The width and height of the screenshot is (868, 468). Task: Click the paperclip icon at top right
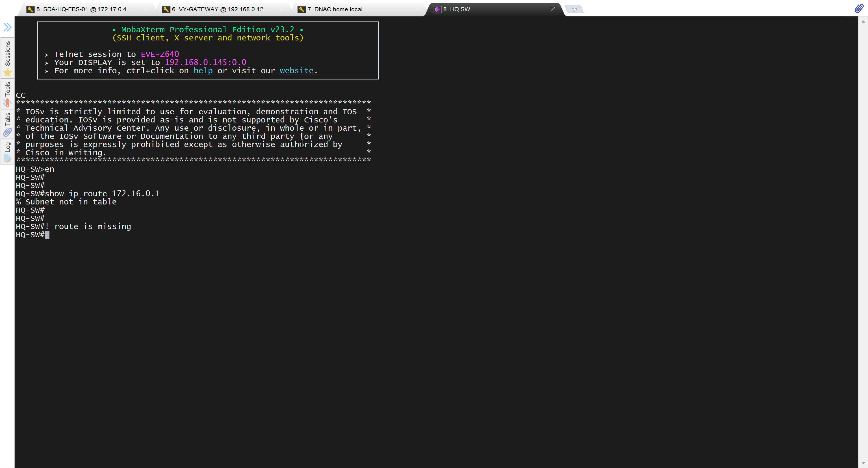pyautogui.click(x=859, y=9)
